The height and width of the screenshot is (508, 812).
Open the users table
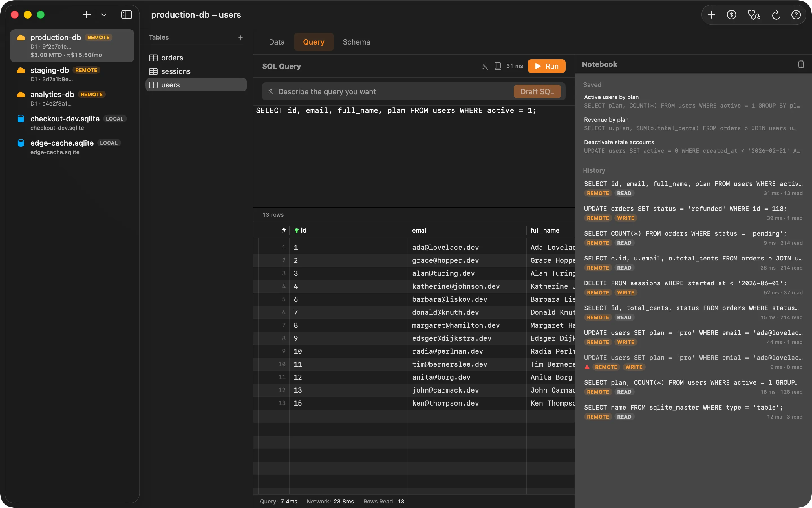tap(196, 85)
